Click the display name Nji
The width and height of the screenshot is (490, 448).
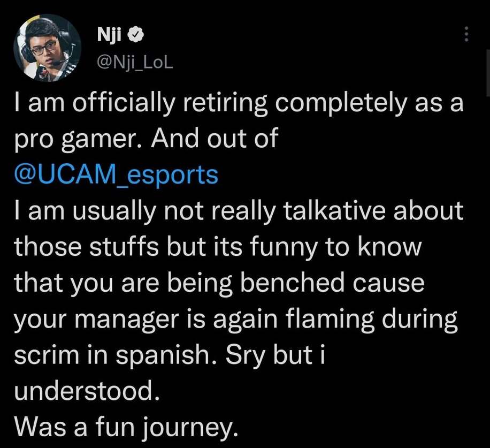click(109, 34)
